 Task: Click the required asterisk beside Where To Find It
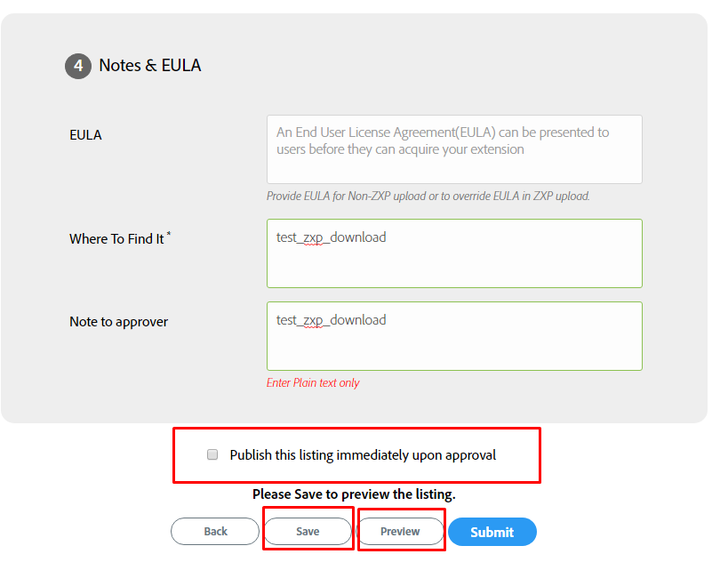[x=169, y=235]
